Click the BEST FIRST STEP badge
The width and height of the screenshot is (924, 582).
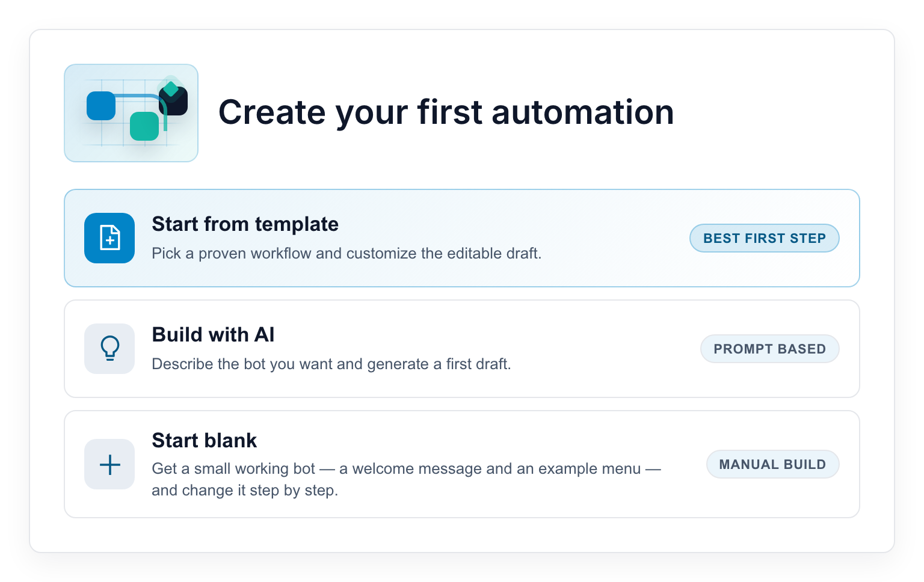click(764, 238)
